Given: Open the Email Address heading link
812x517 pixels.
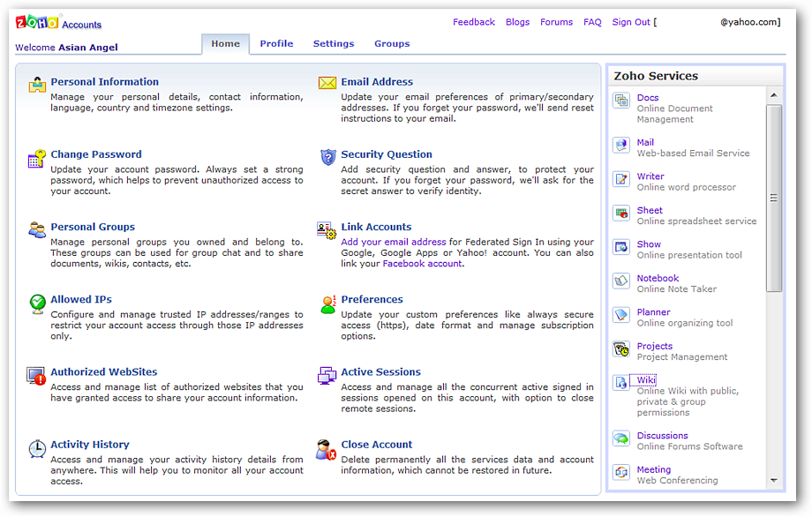Looking at the screenshot, I should (x=377, y=82).
